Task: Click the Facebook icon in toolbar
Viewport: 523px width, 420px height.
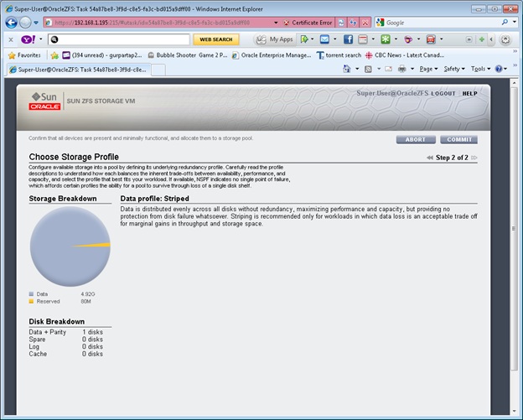Action: (348, 39)
